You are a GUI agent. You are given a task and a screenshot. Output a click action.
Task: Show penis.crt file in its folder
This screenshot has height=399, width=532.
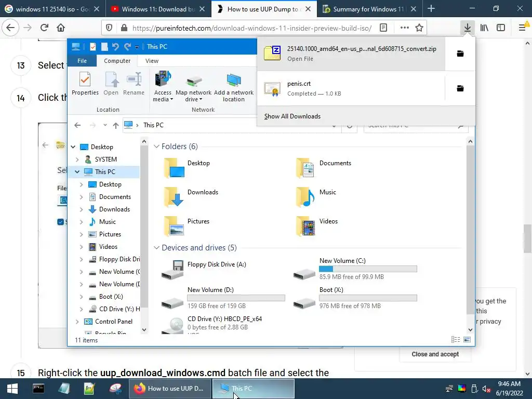pos(460,88)
